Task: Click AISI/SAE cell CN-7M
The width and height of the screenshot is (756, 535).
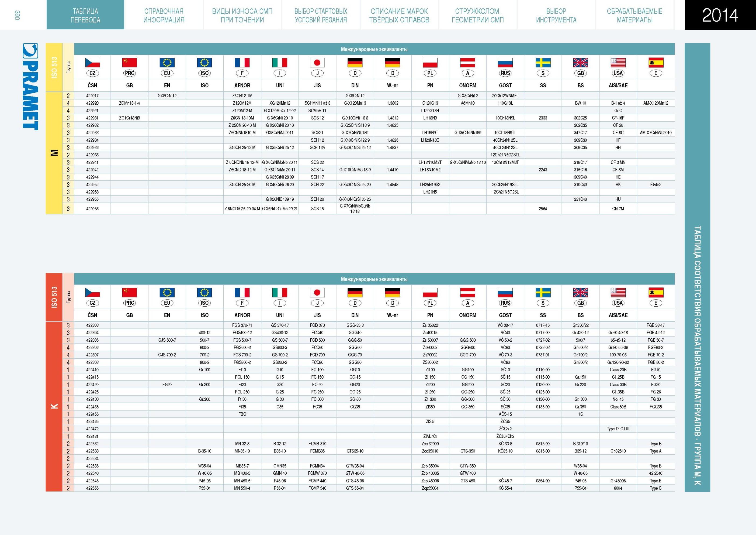Action: 618,209
